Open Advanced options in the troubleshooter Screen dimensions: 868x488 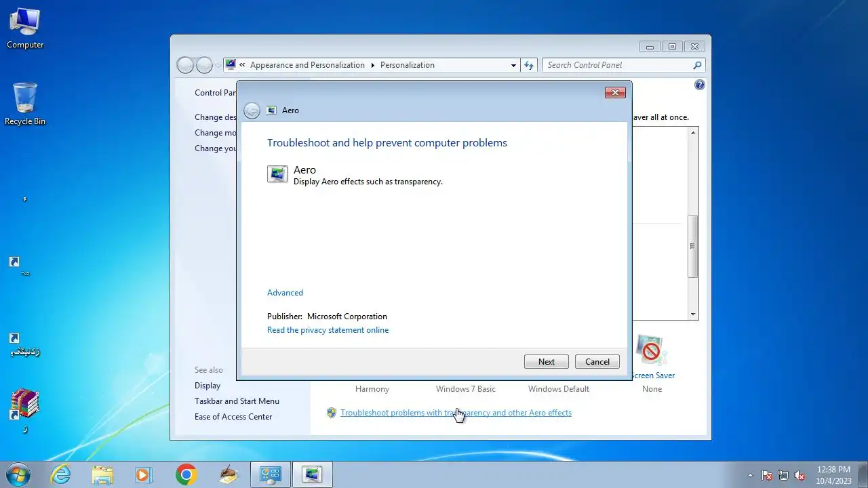tap(285, 293)
